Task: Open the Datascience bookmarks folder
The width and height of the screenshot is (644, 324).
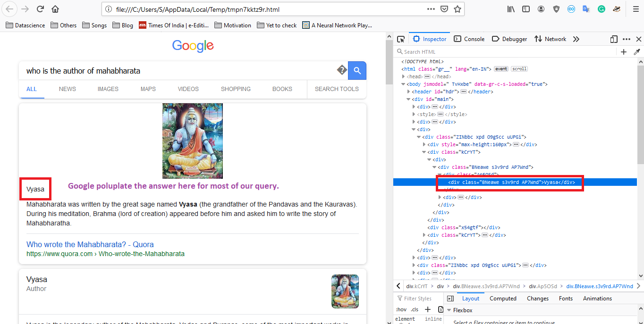Action: [x=25, y=25]
